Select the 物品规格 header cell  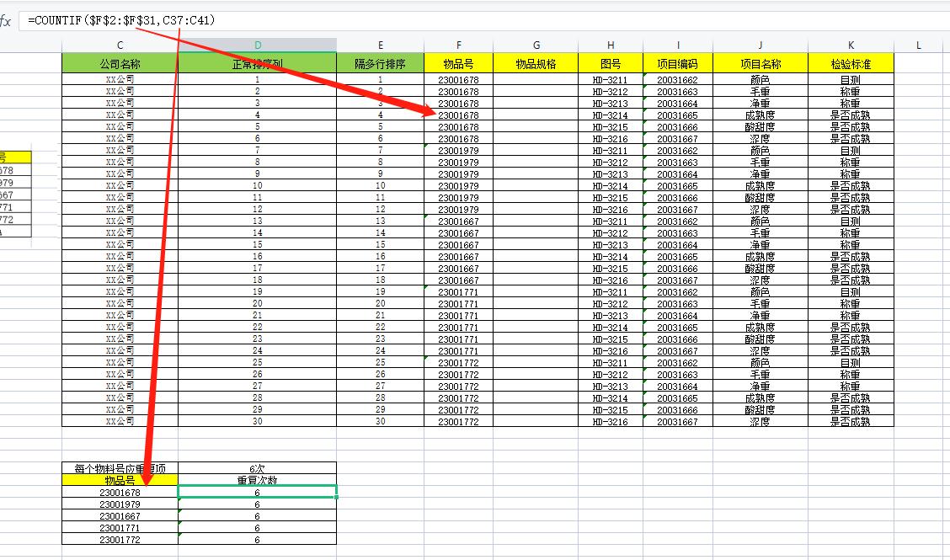point(536,62)
